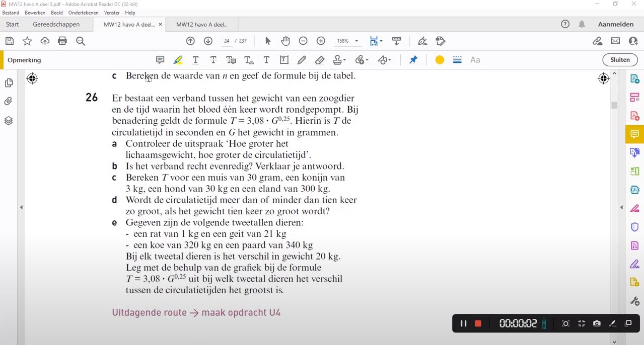
Task: Open page thumbnails panel icon
Action: coord(9,83)
